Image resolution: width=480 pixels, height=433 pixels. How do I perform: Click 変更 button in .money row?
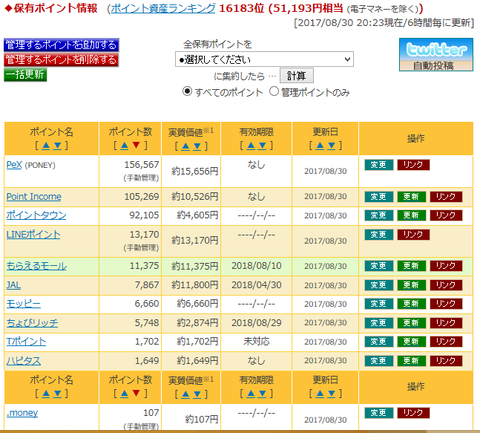[379, 413]
